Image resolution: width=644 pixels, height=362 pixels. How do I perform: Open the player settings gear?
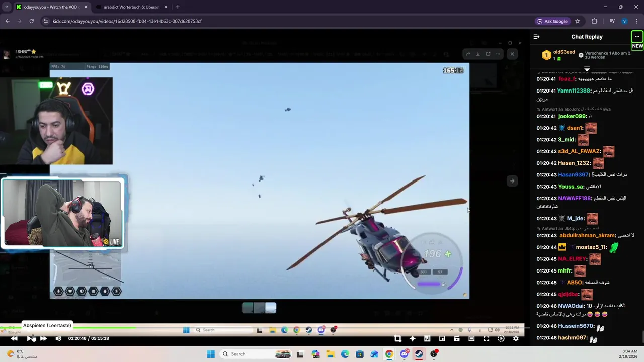516,338
